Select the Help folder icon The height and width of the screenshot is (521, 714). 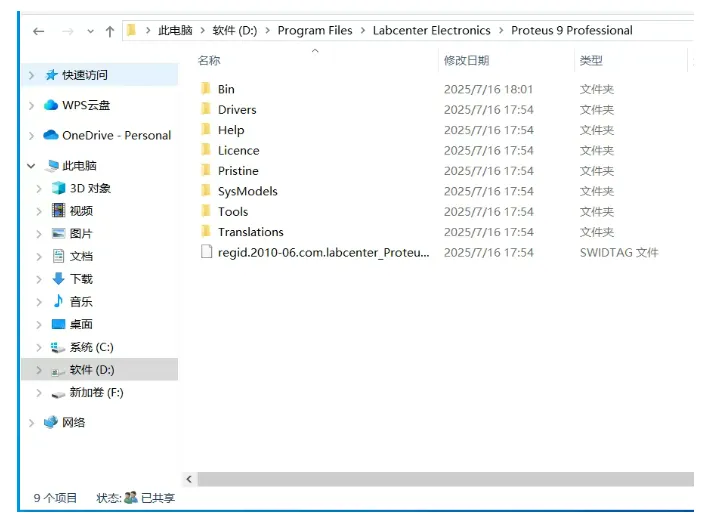pos(206,129)
